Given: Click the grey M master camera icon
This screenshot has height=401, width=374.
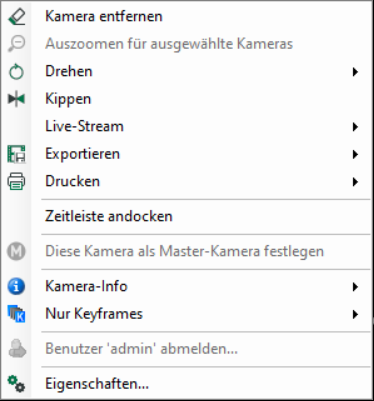Looking at the screenshot, I should pyautogui.click(x=16, y=251).
